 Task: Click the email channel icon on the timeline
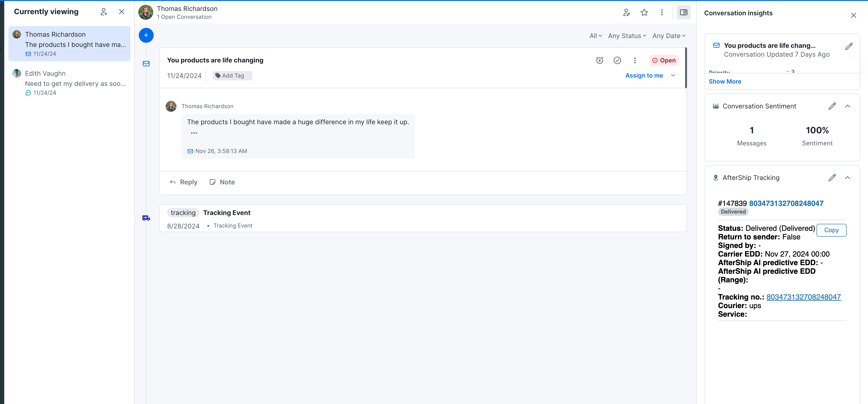tap(146, 64)
